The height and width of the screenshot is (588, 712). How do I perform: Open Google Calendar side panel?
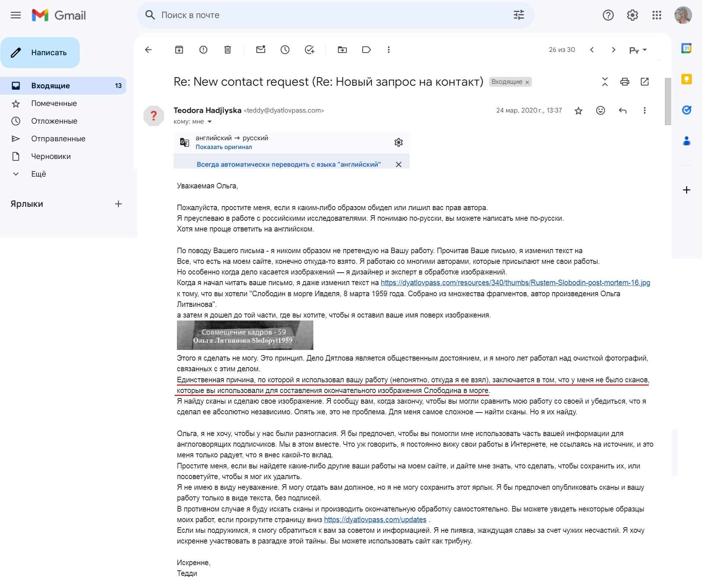pos(686,48)
